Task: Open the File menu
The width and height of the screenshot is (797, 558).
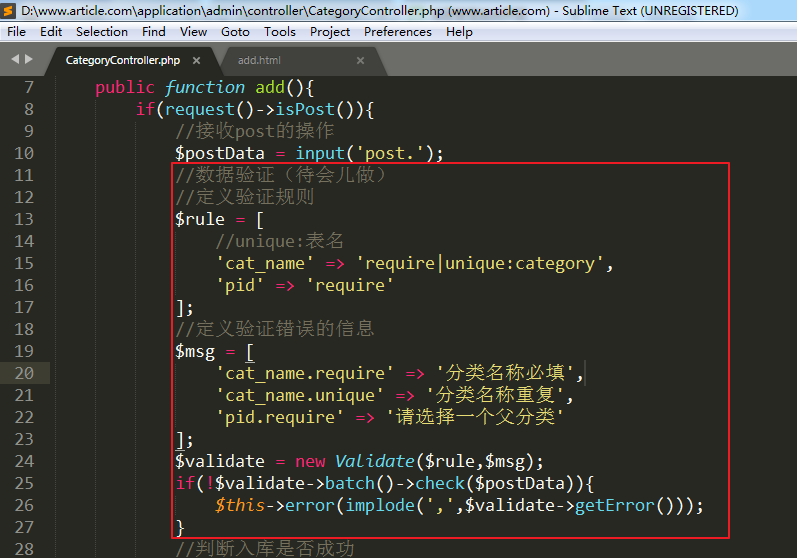Action: pyautogui.click(x=16, y=31)
